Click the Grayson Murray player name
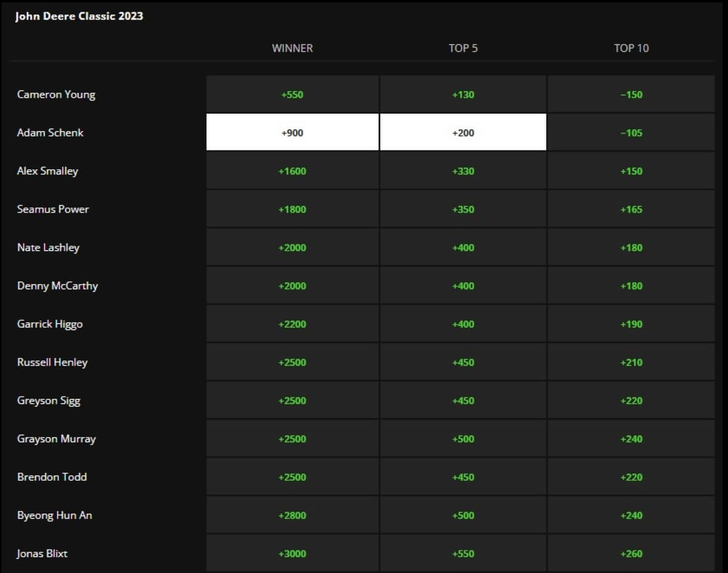Image resolution: width=728 pixels, height=573 pixels. pos(56,439)
